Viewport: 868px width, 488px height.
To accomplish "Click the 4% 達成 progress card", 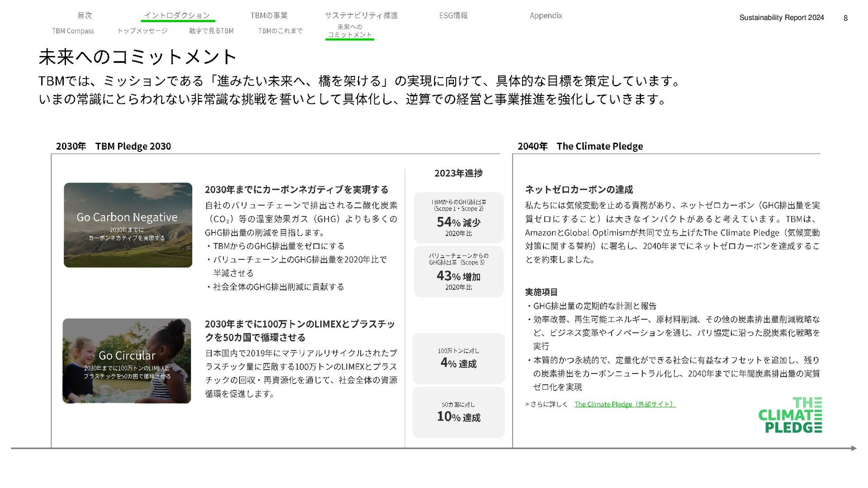I will 458,358.
